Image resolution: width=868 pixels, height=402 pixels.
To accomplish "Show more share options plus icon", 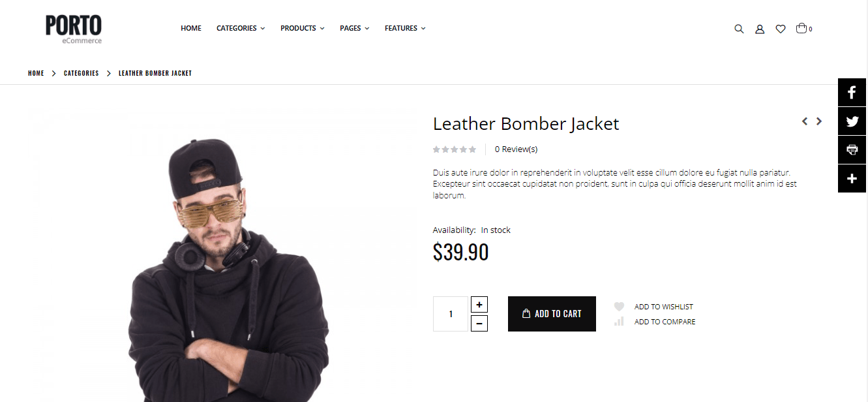I will (852, 178).
